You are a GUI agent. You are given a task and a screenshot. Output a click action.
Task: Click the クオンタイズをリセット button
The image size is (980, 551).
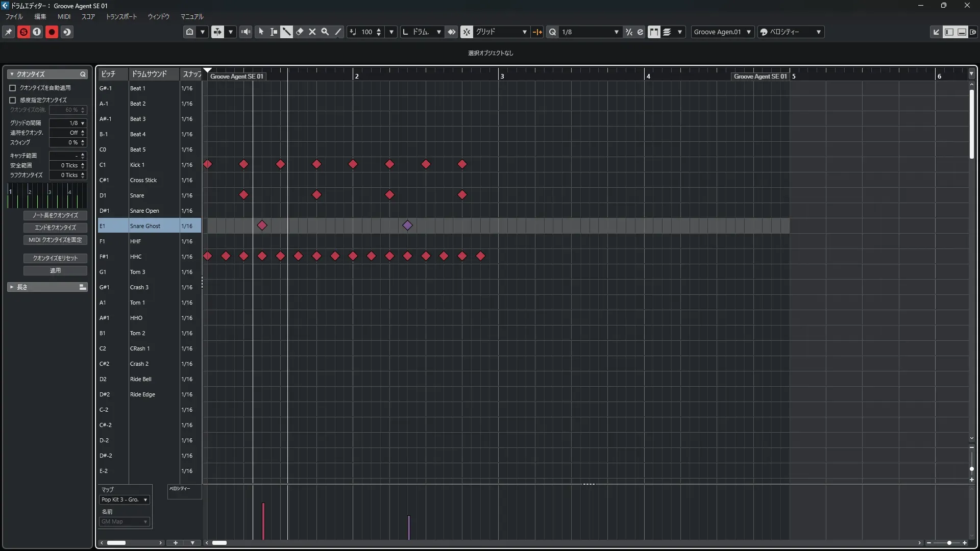click(55, 258)
